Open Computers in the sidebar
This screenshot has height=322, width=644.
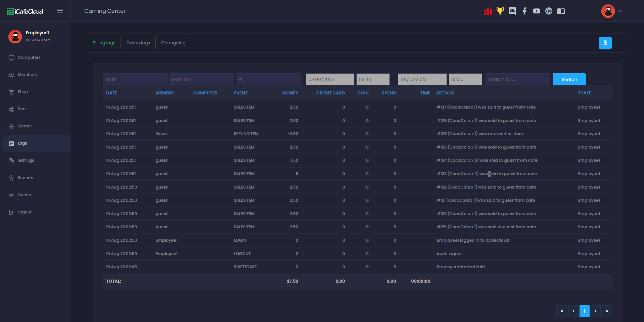[29, 57]
